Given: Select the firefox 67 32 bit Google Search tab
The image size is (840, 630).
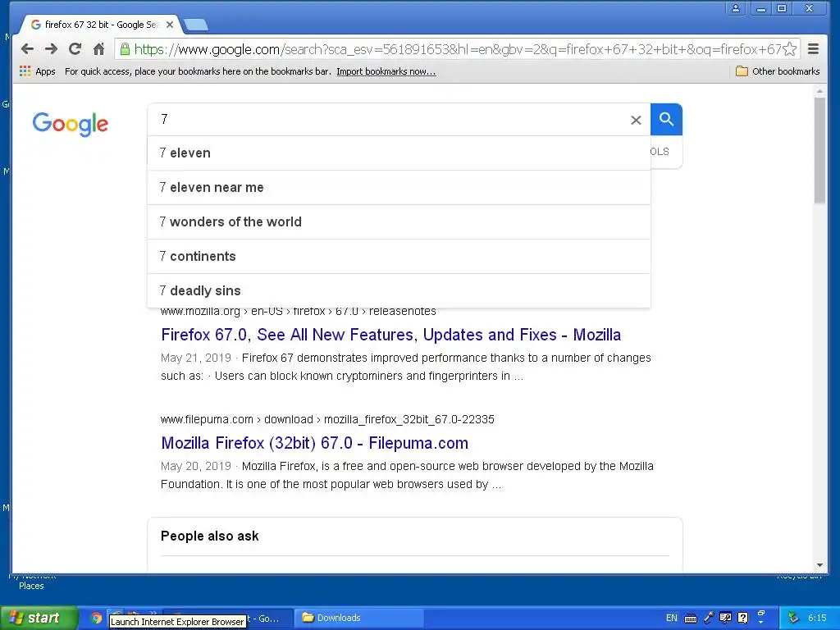Looking at the screenshot, I should [99, 25].
